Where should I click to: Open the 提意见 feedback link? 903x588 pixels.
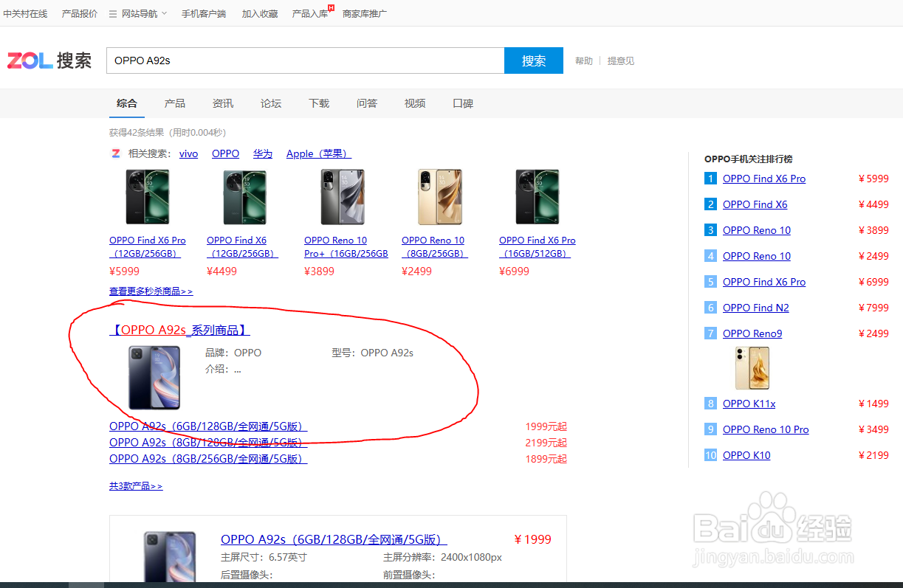tap(621, 60)
